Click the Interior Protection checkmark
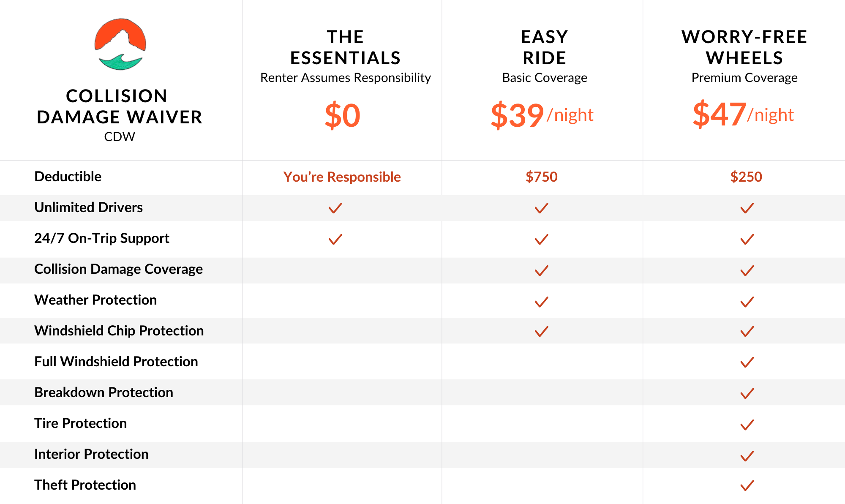 [x=747, y=456]
